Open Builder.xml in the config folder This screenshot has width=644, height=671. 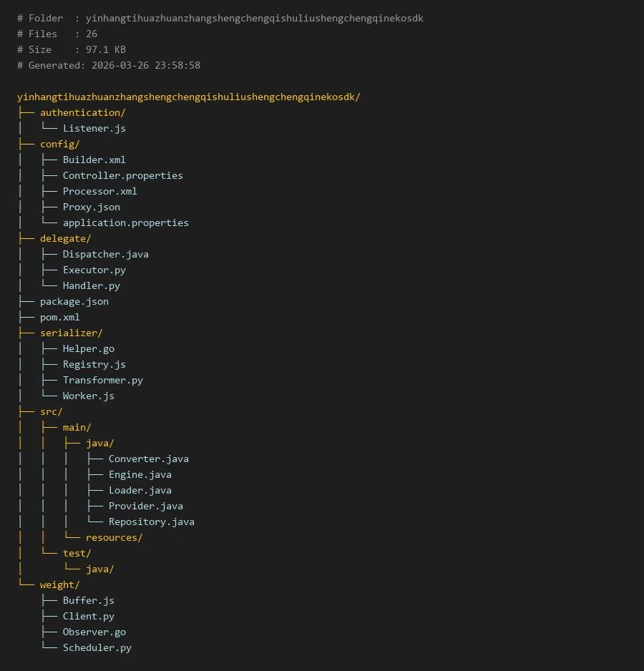[x=94, y=160]
